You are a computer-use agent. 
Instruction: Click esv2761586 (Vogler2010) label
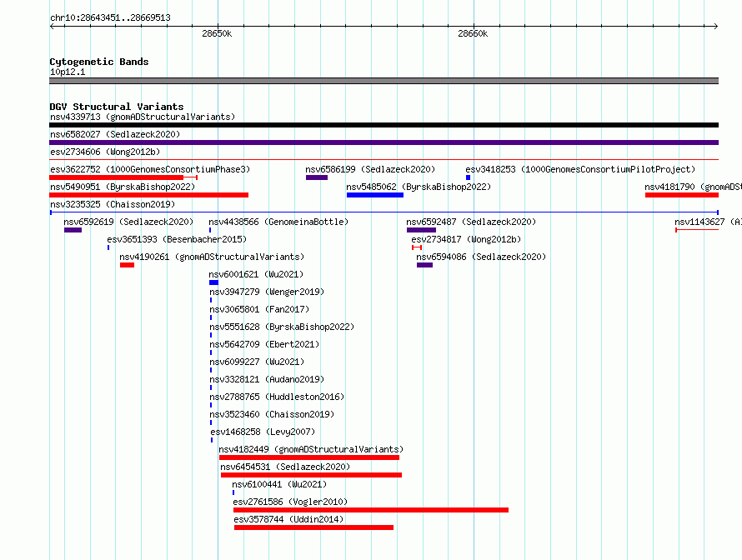(x=290, y=502)
